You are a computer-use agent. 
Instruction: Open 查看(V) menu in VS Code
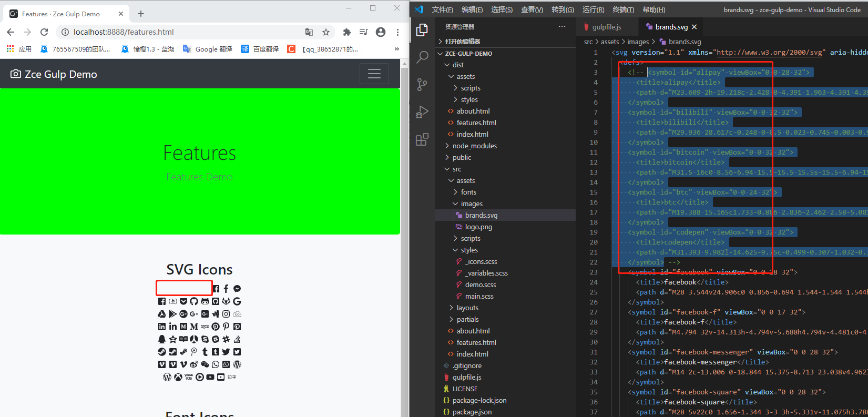click(x=532, y=9)
